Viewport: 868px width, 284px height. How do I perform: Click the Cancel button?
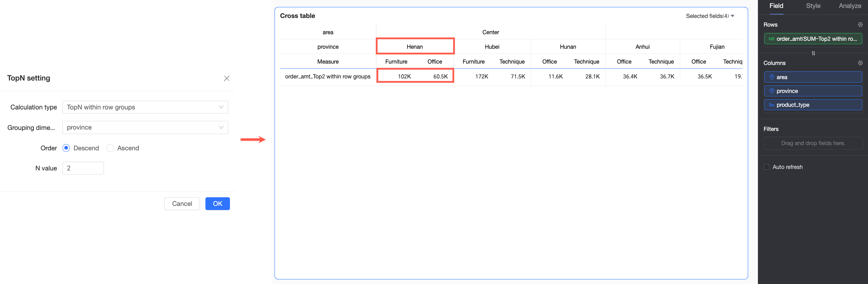click(x=182, y=203)
